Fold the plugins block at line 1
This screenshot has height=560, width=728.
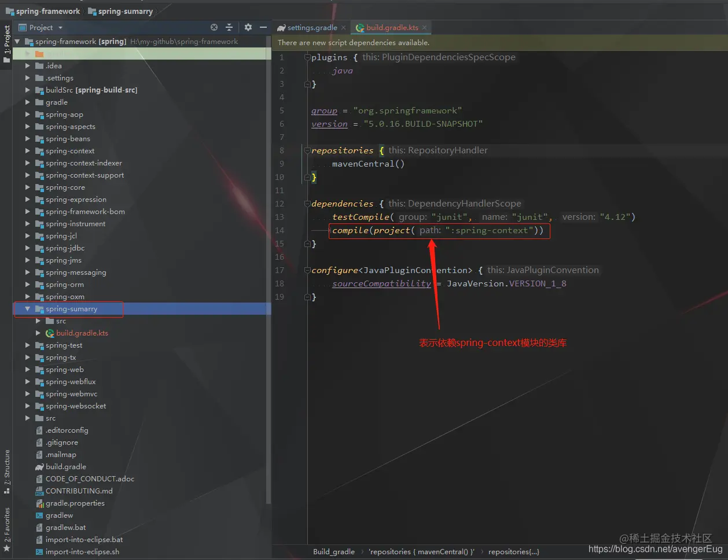(307, 57)
